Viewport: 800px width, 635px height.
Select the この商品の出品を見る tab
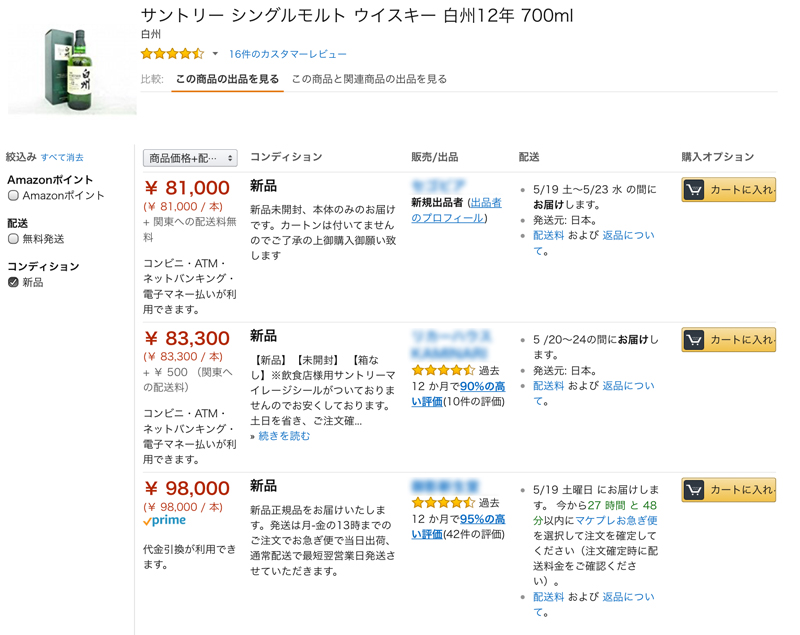[x=228, y=79]
